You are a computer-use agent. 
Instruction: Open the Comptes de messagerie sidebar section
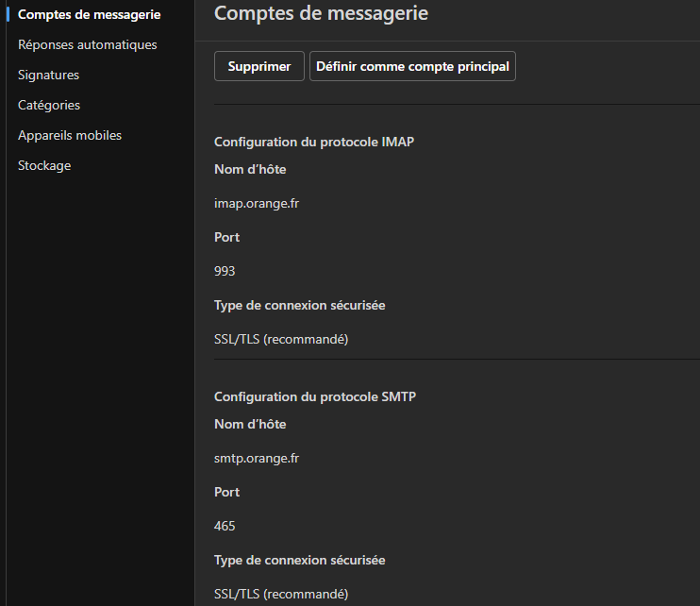point(89,14)
